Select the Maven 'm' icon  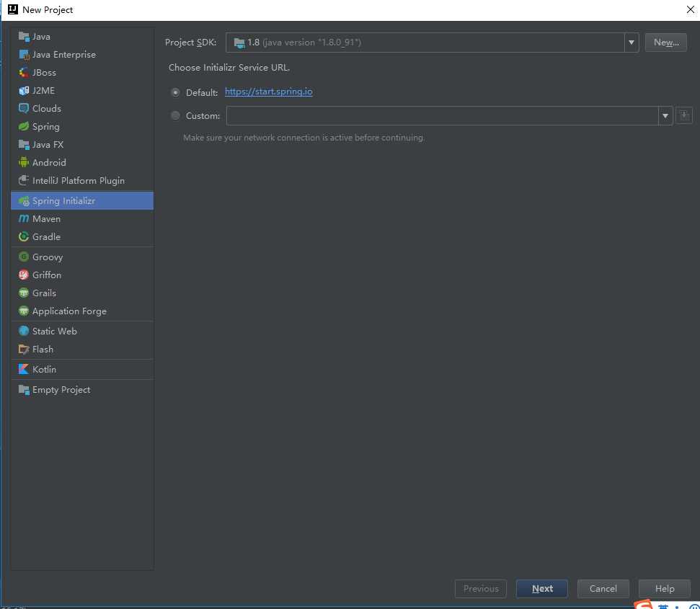click(x=24, y=218)
